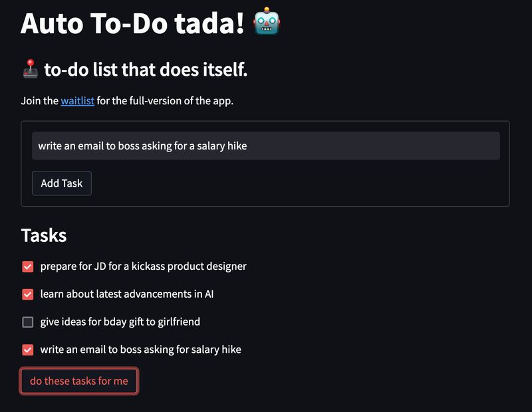Focus the task text input field
Screen dimensions: 532x412
pyautogui.click(x=265, y=146)
